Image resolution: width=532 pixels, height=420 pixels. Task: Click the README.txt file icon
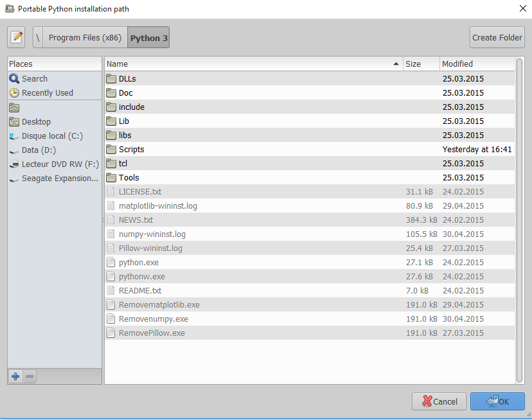[111, 291]
